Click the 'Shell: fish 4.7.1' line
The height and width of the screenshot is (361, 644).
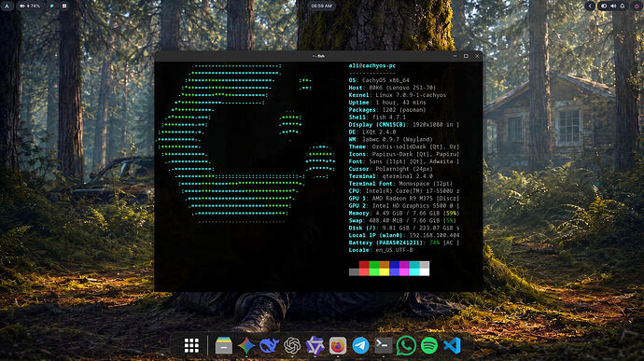click(377, 118)
